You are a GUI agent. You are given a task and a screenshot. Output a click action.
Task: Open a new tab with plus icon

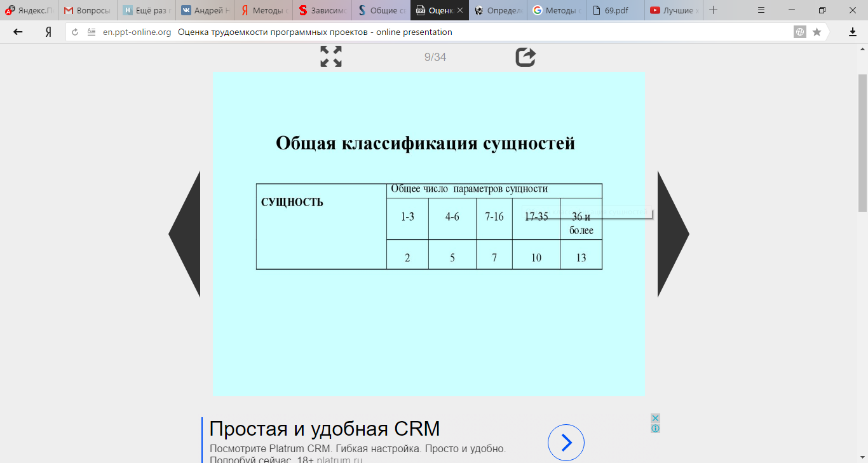coord(713,10)
